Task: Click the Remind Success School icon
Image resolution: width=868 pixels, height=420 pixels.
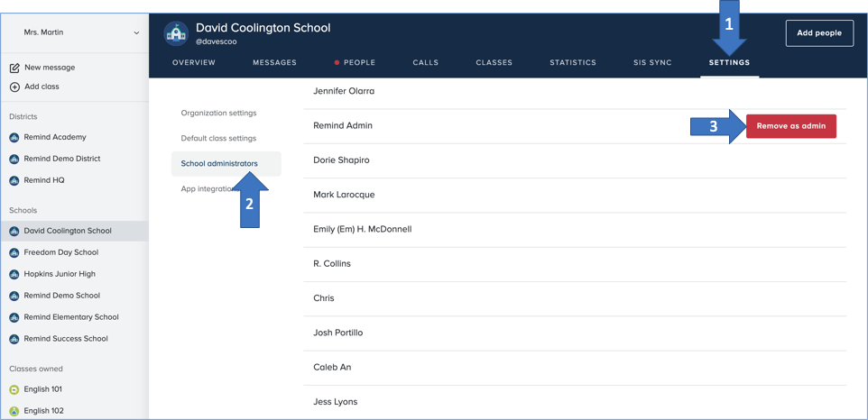Action: 14,339
